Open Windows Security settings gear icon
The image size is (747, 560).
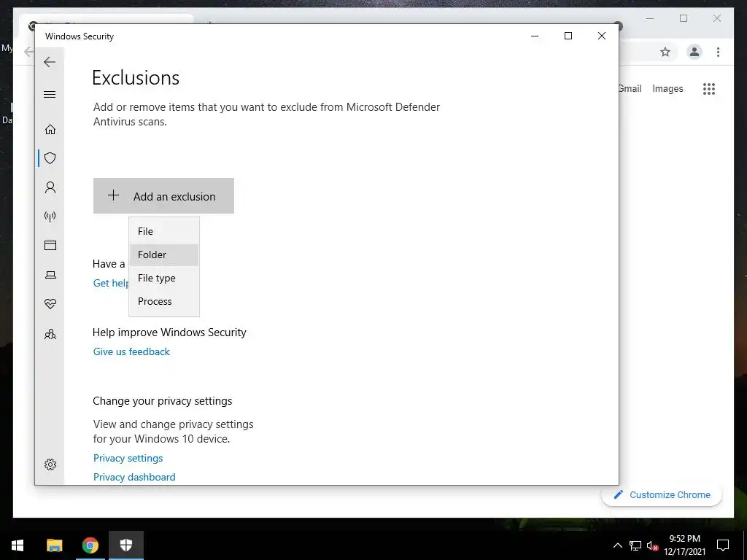pos(50,464)
